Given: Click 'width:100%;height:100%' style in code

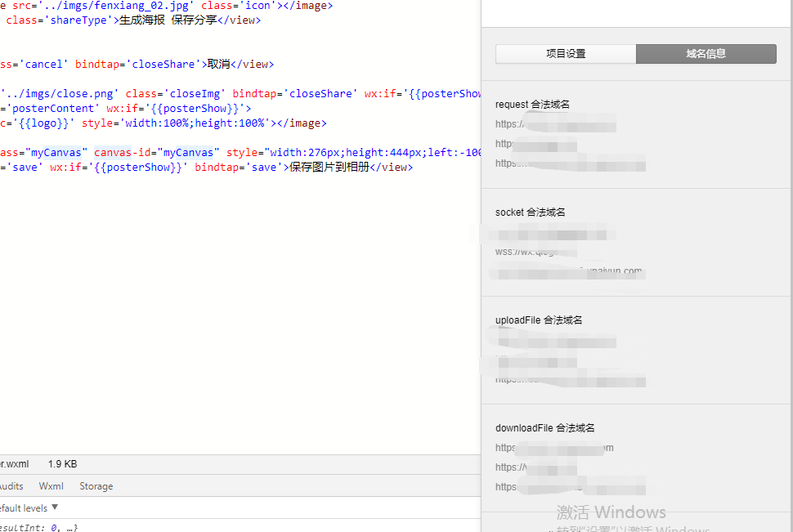Looking at the screenshot, I should coord(195,123).
